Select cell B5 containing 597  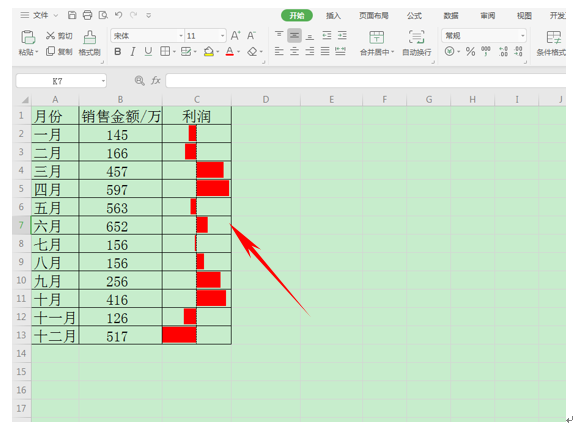(121, 189)
